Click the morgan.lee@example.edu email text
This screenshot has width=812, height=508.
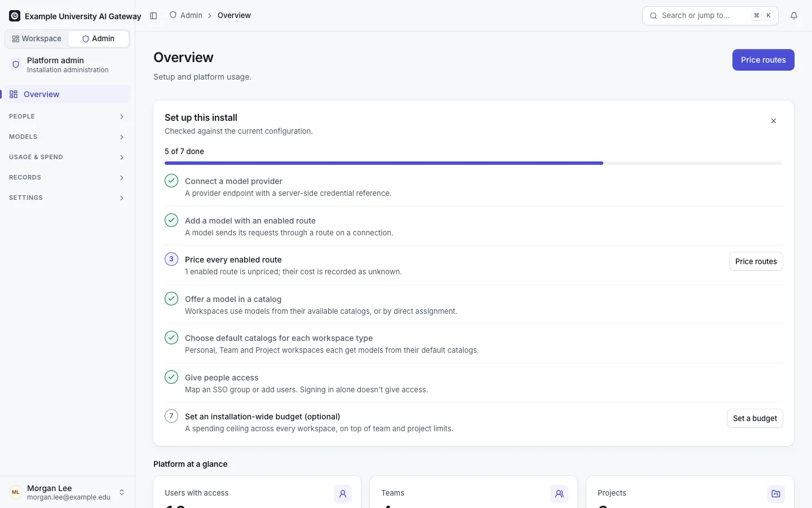pos(69,497)
